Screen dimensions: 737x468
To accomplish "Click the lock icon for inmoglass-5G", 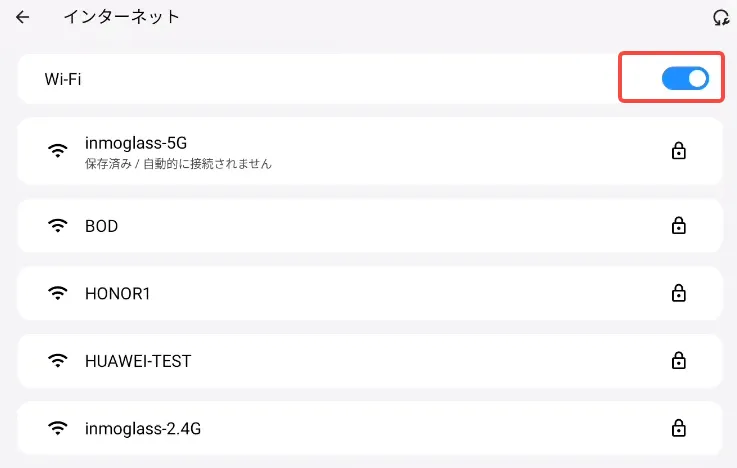I will pos(678,151).
